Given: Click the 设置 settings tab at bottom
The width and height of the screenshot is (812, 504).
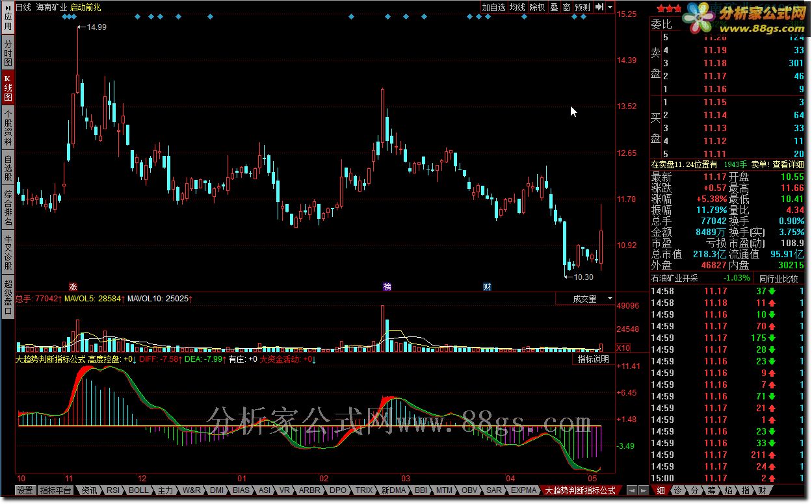Looking at the screenshot, I should coord(25,490).
